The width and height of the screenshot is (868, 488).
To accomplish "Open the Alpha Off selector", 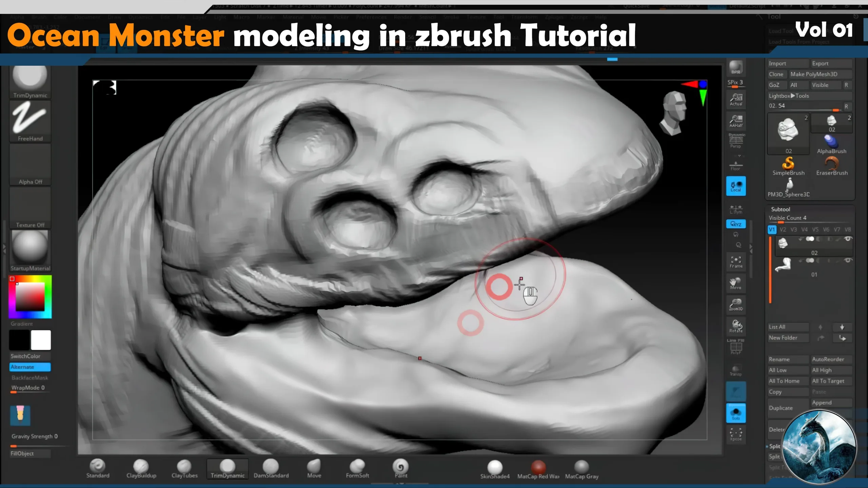I will click(x=30, y=164).
